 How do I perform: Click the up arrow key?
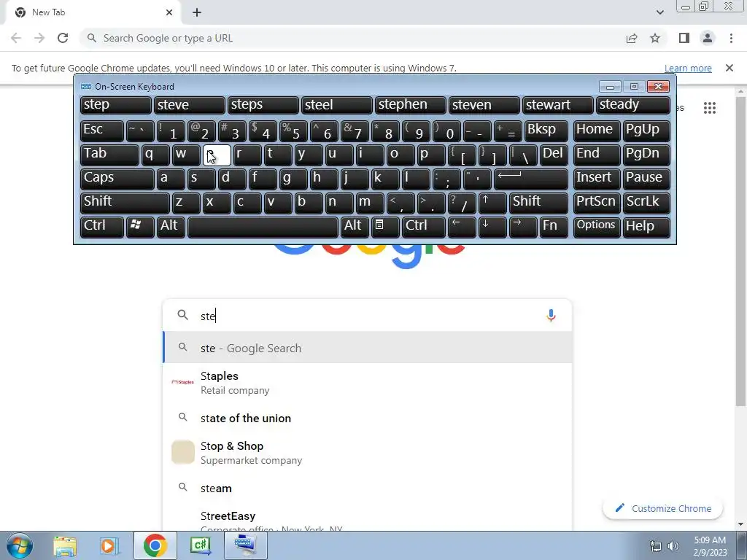coord(492,203)
